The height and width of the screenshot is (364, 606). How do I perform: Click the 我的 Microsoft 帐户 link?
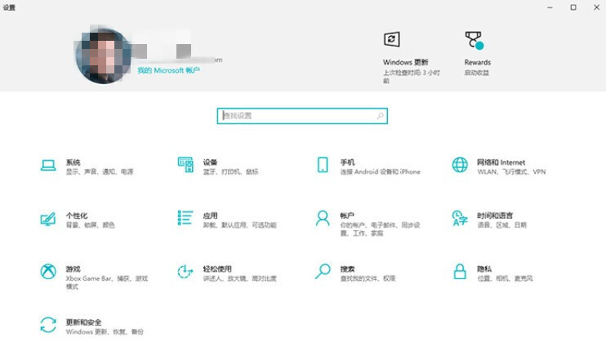pyautogui.click(x=168, y=71)
